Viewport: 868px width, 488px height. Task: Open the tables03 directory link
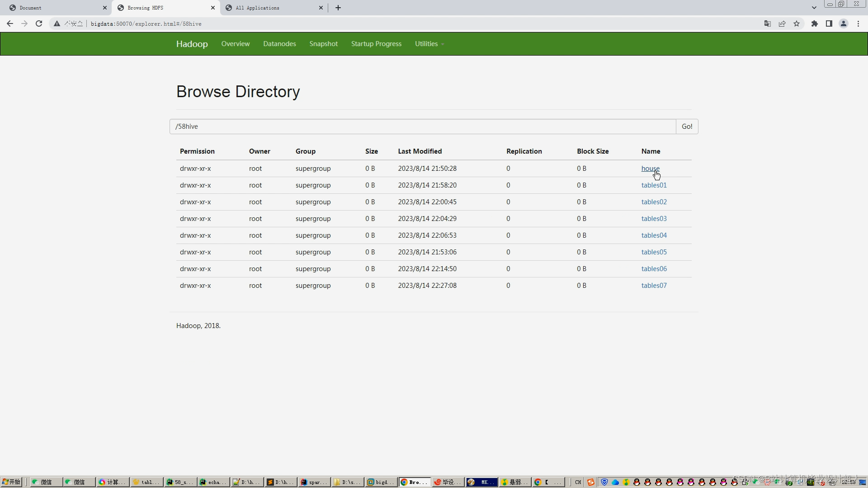(654, 219)
